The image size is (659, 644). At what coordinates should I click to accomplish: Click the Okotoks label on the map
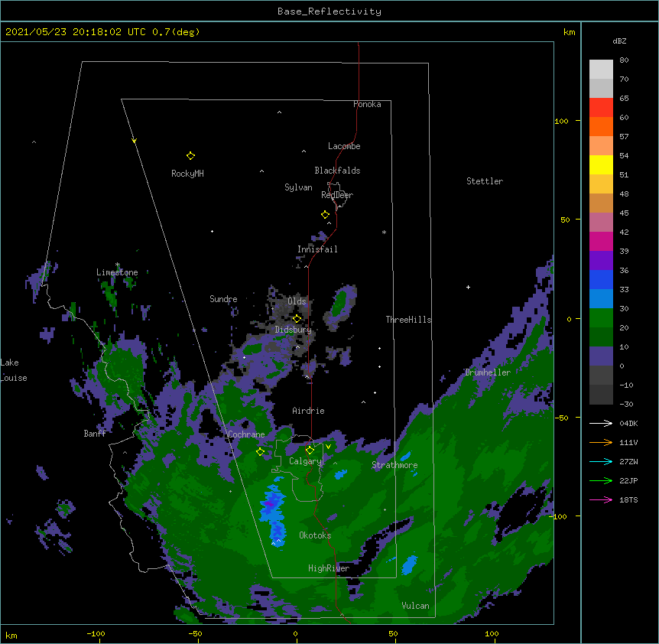coord(315,535)
